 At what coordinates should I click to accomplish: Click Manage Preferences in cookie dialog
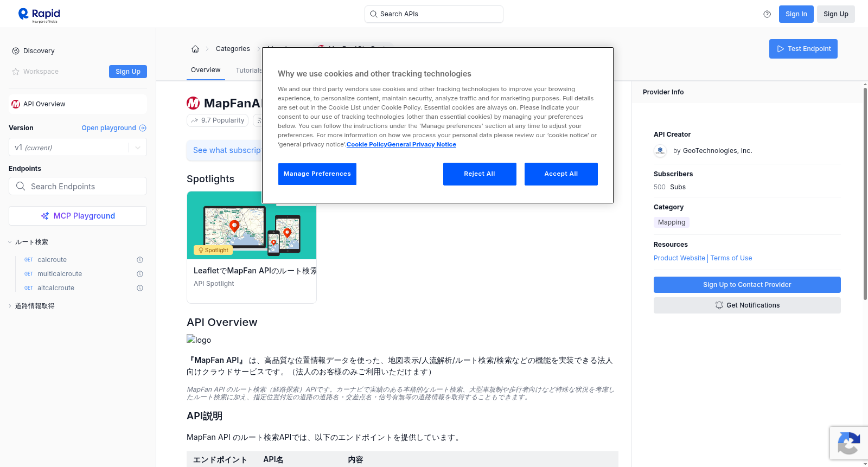[317, 174]
